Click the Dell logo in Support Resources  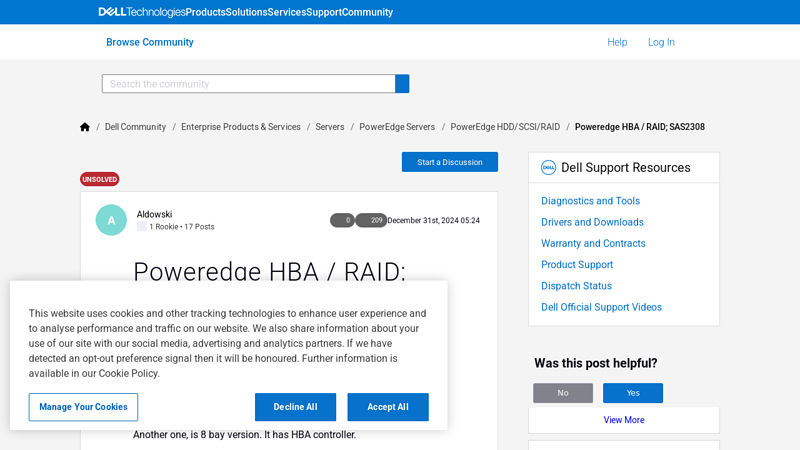point(548,167)
